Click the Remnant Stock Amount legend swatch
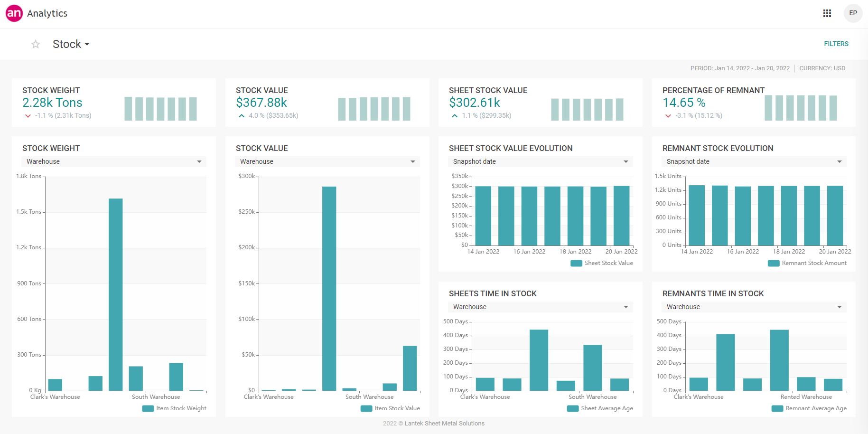This screenshot has width=868, height=434. [x=774, y=263]
